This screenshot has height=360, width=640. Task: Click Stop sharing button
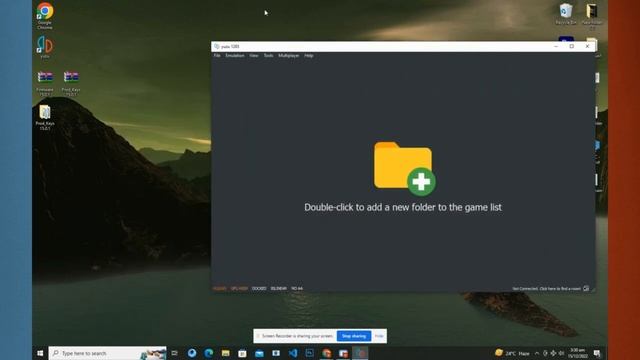click(x=354, y=336)
